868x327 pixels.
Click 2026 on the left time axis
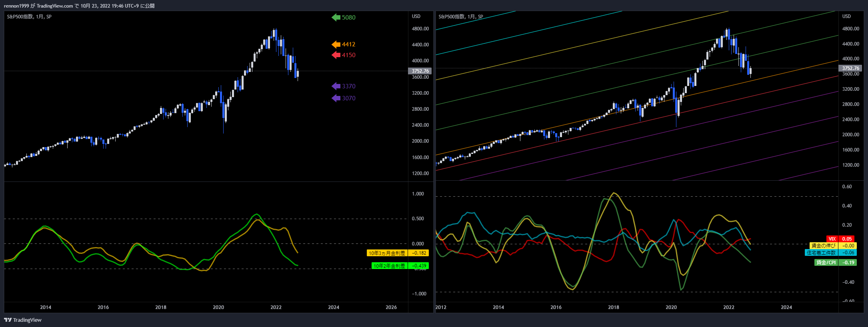click(x=391, y=307)
